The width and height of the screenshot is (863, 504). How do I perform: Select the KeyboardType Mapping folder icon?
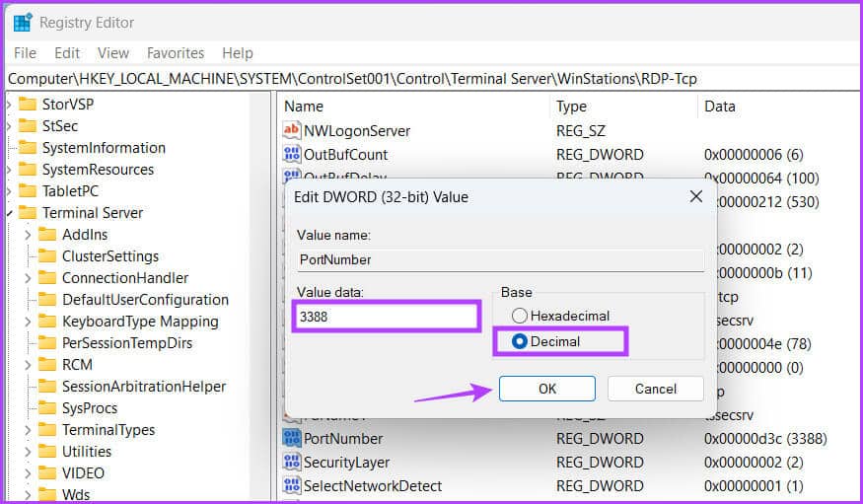tap(47, 322)
